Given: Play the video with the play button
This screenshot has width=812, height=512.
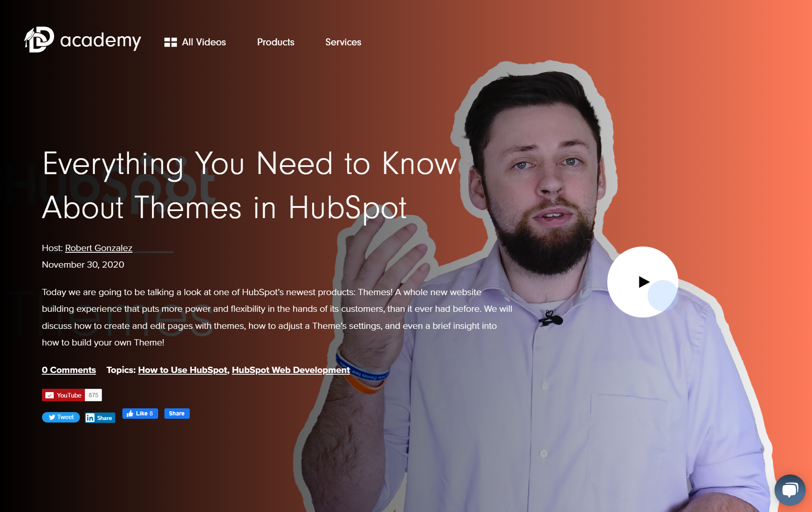Looking at the screenshot, I should click(x=643, y=282).
